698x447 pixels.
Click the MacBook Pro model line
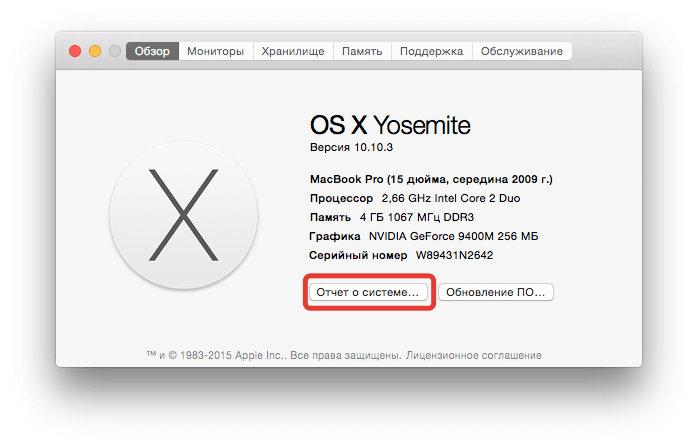coord(431,179)
